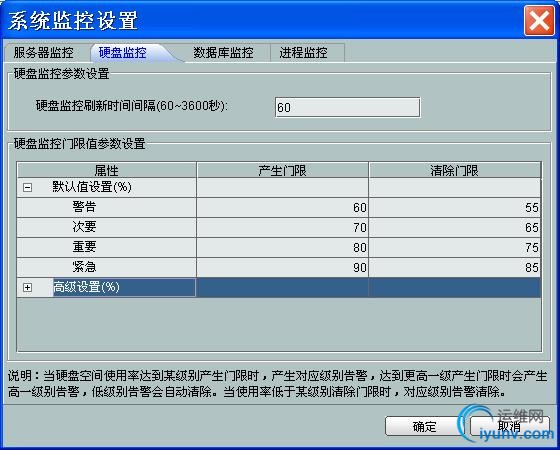Open the 数据库监控 tab
Image resolution: width=560 pixels, height=450 pixels.
click(x=224, y=53)
